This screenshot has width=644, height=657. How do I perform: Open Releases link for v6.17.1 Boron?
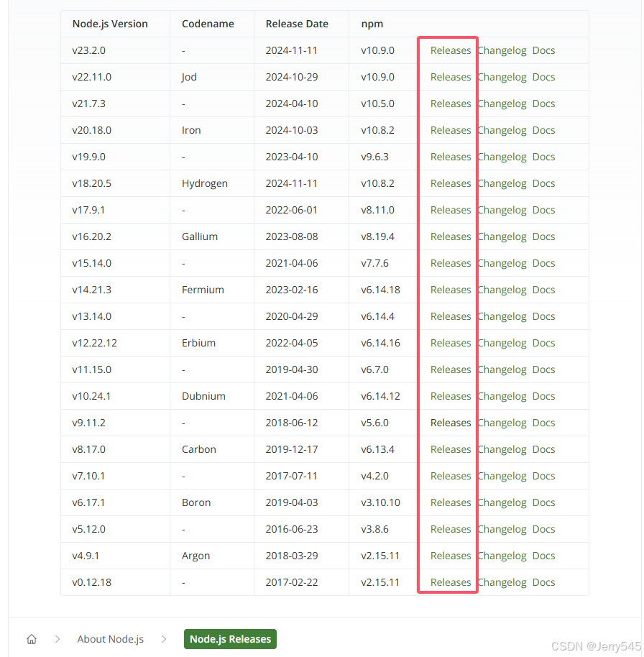tap(451, 502)
